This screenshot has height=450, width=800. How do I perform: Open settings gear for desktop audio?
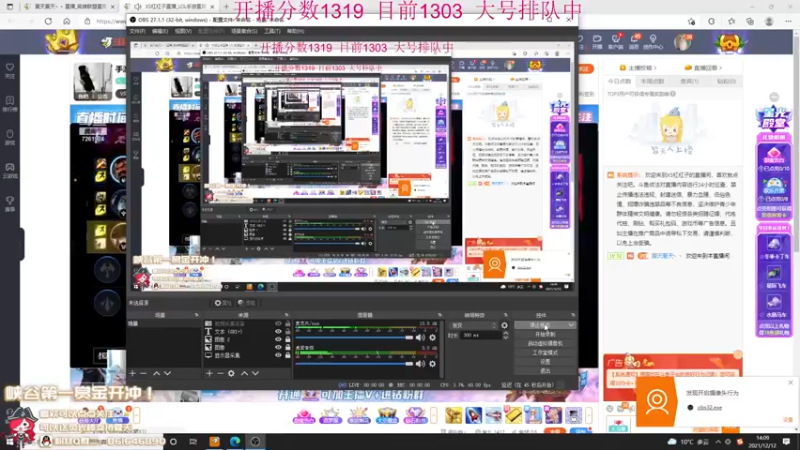click(x=433, y=364)
